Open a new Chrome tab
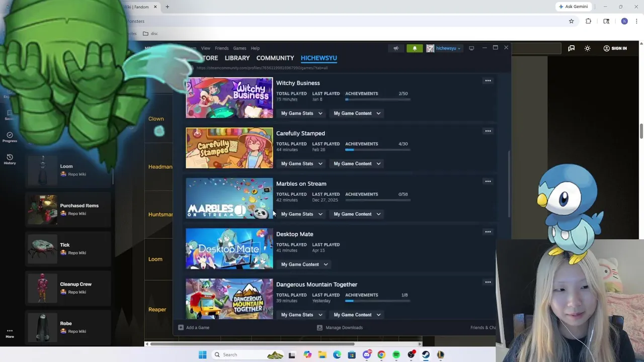 click(167, 7)
